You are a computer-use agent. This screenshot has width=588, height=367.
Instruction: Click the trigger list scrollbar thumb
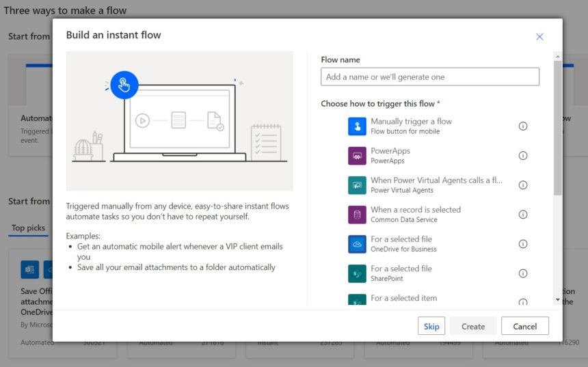click(x=558, y=127)
